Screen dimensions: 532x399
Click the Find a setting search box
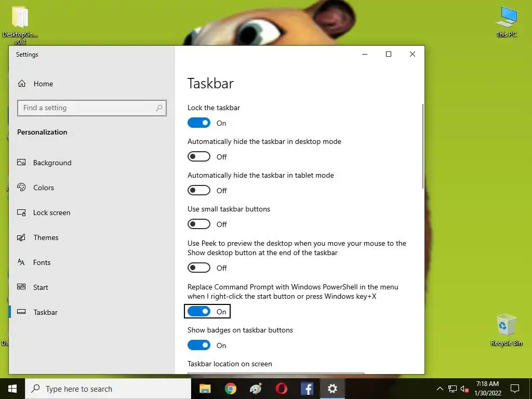[x=91, y=108]
